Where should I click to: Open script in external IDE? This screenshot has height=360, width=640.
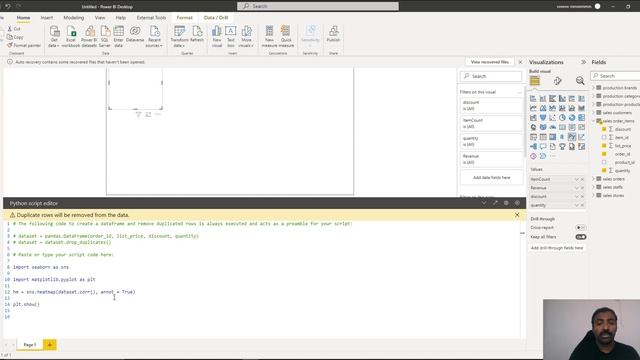click(x=495, y=203)
